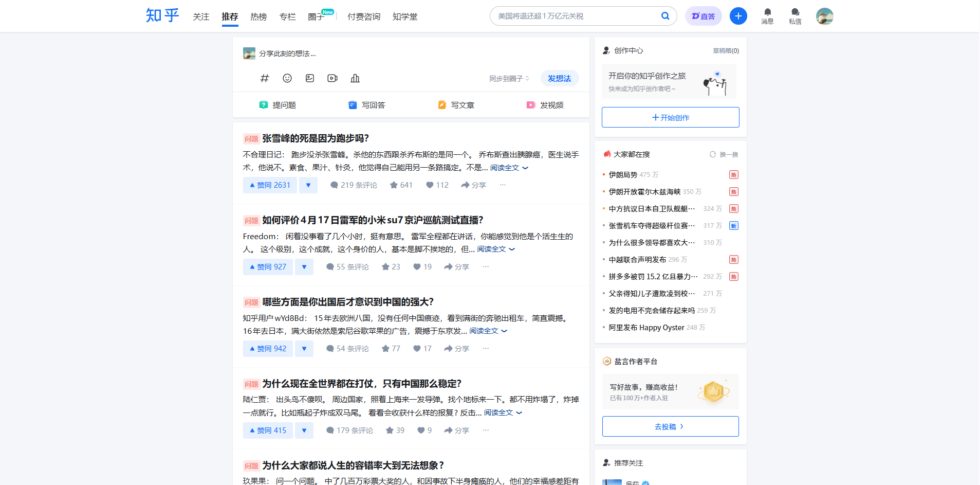This screenshot has width=980, height=485.
Task: Open the 同步到圈子 dropdown
Action: tap(509, 78)
